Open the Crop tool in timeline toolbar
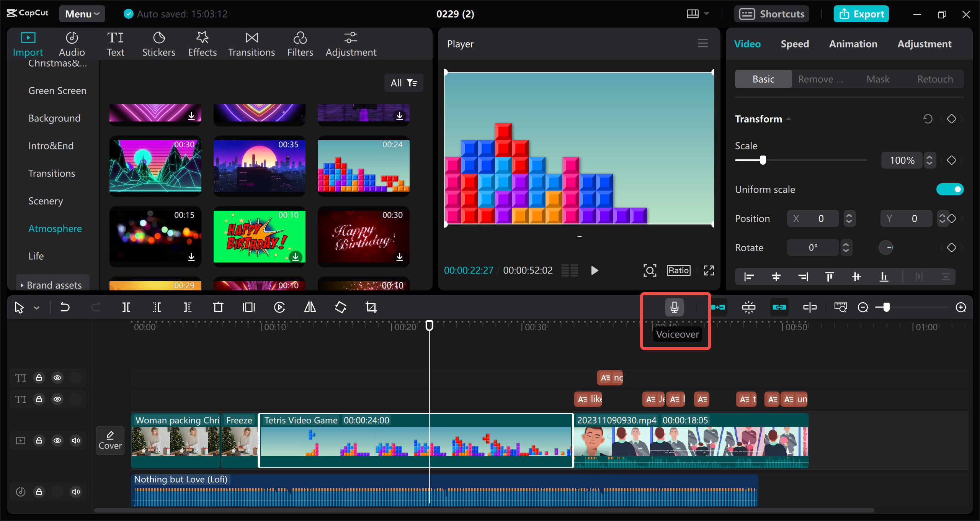This screenshot has height=521, width=980. tap(371, 307)
